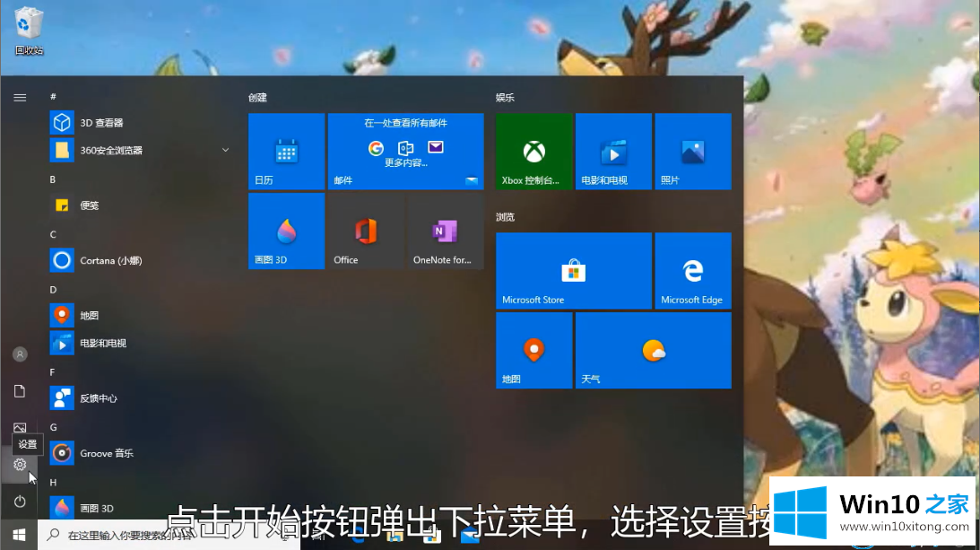
Task: Open the 地图 maps tile
Action: coord(533,351)
